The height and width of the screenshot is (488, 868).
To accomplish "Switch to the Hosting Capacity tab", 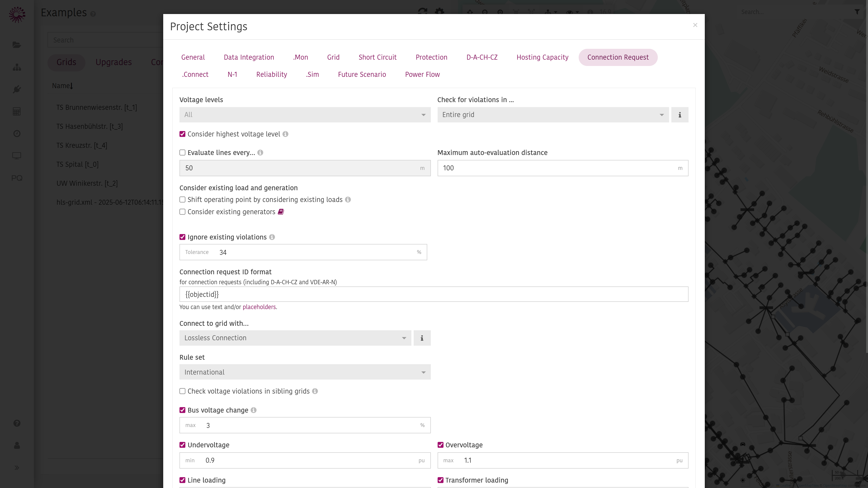I will [542, 57].
